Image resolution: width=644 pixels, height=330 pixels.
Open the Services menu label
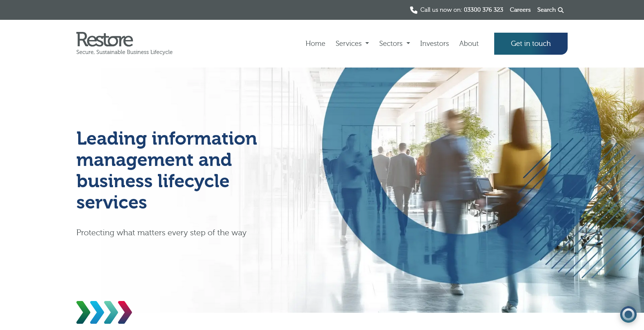(x=348, y=43)
